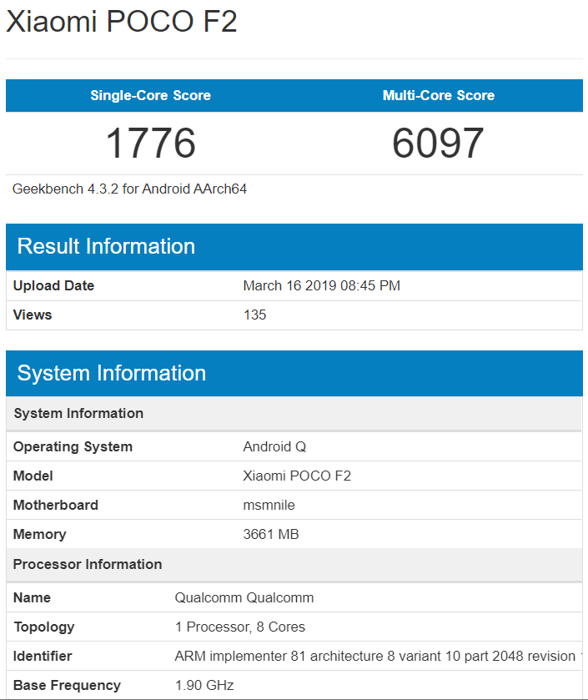Select the ARM implementer 81 identifier value

pyautogui.click(x=379, y=657)
